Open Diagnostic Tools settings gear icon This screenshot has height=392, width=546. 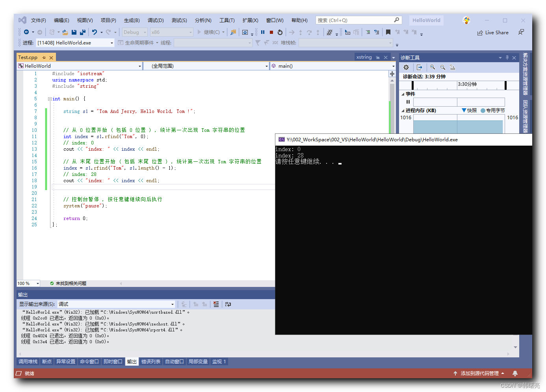(406, 67)
